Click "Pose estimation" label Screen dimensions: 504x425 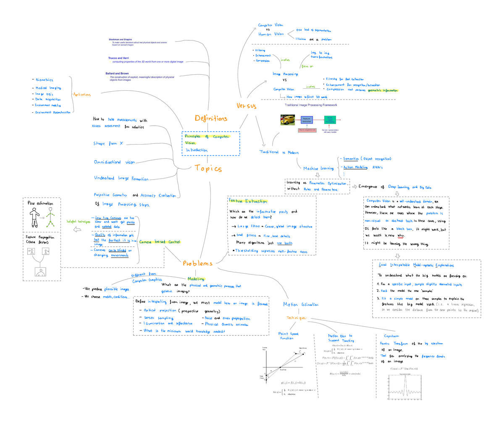tap(40, 203)
